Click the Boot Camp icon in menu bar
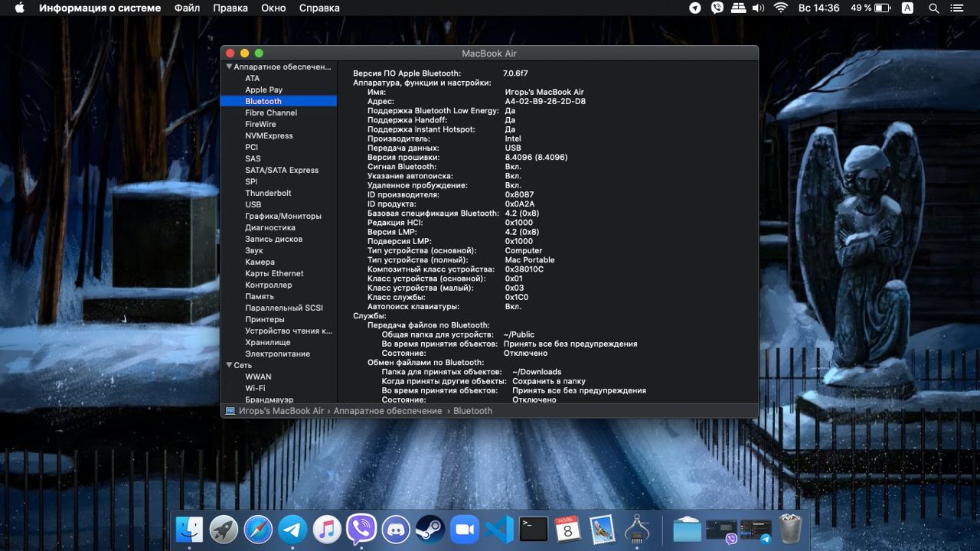Viewport: 980px width, 551px height. (738, 8)
